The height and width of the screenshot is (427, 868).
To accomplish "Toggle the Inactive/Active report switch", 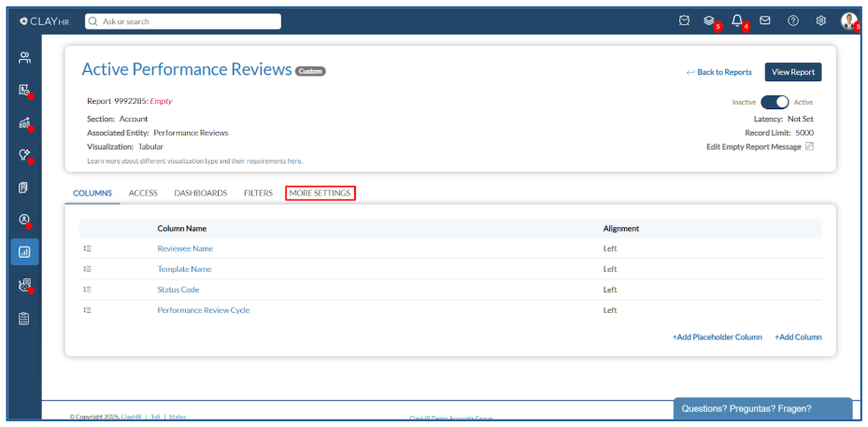I will click(x=775, y=103).
